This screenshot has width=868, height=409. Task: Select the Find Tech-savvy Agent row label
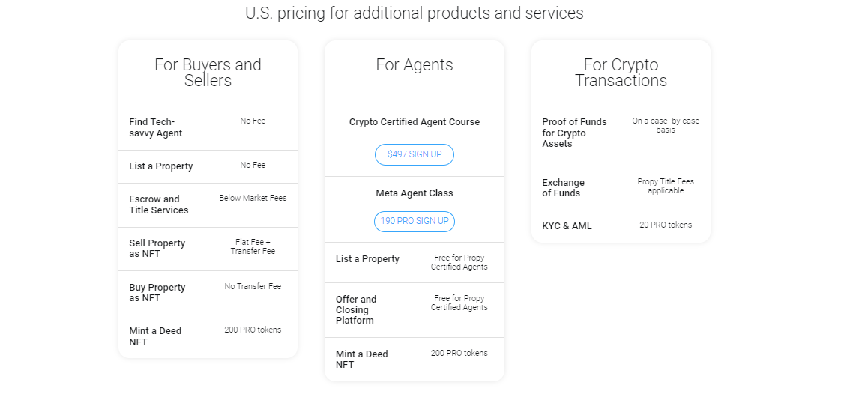click(x=156, y=127)
